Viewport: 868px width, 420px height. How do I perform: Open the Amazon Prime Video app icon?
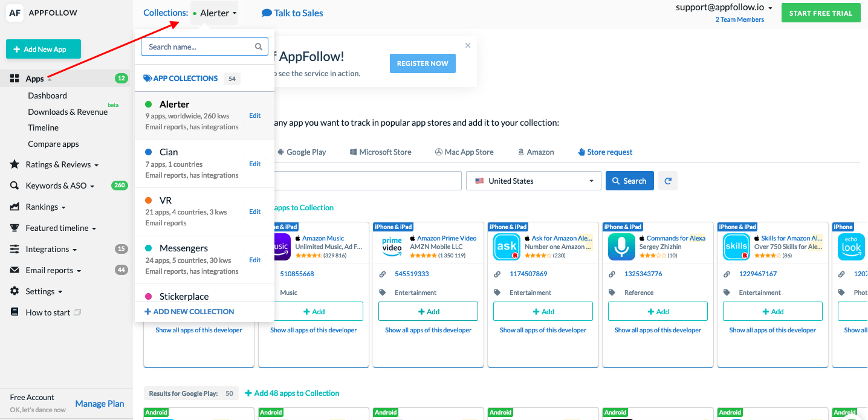(392, 247)
